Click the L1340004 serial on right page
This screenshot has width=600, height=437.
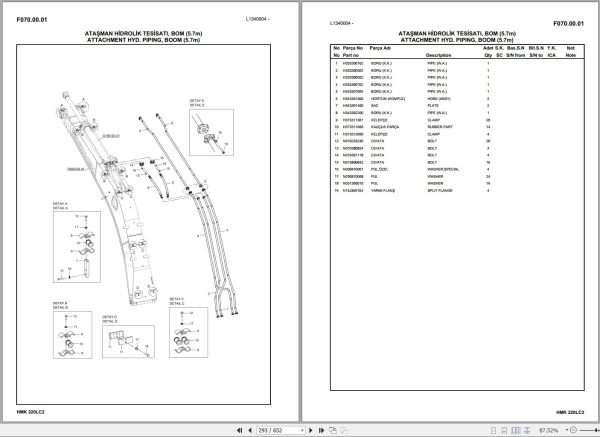(341, 23)
